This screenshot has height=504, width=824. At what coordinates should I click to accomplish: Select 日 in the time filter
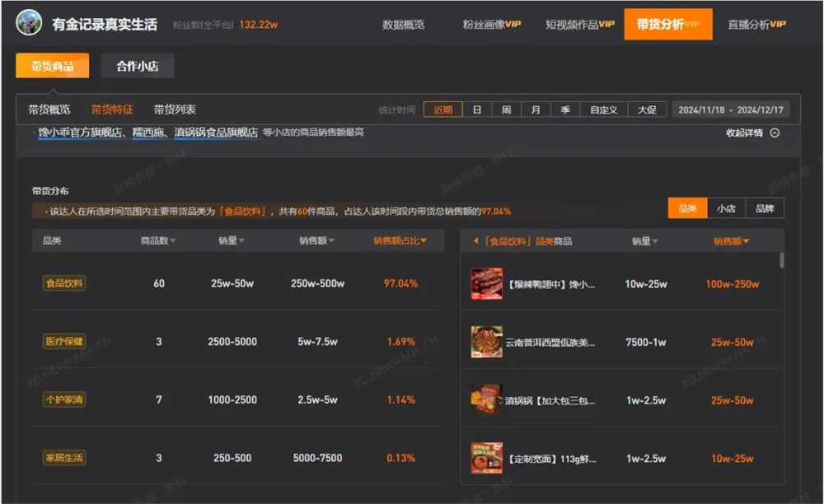476,109
